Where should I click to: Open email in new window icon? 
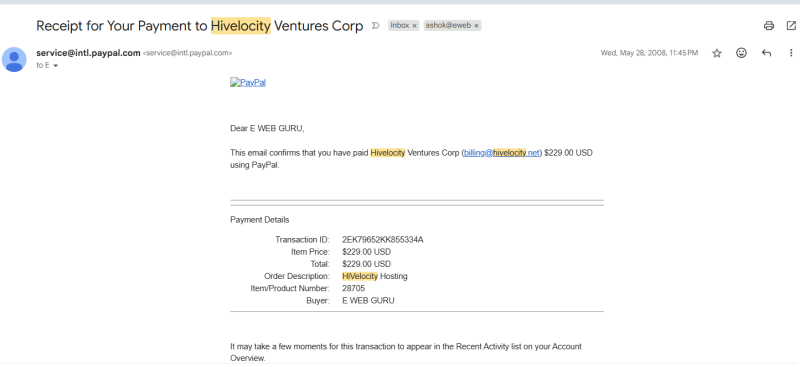tap(791, 26)
